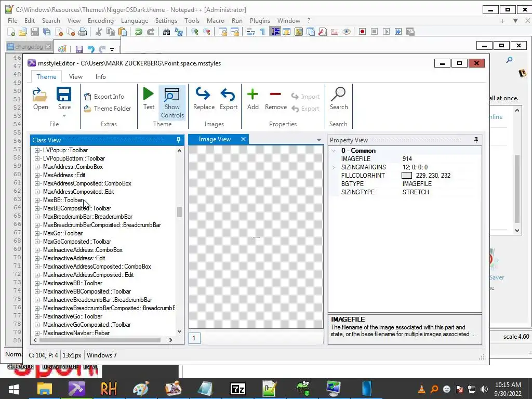
Task: Test the theme with the green play button
Action: tap(149, 99)
